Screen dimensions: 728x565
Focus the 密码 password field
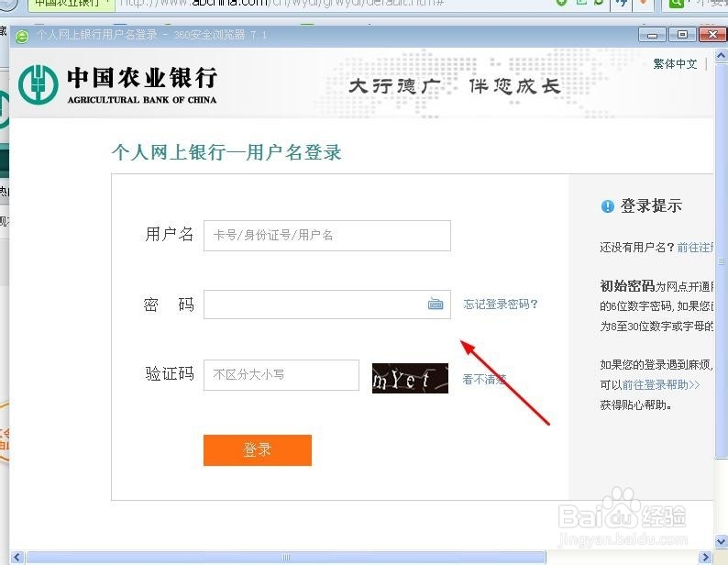pos(326,305)
